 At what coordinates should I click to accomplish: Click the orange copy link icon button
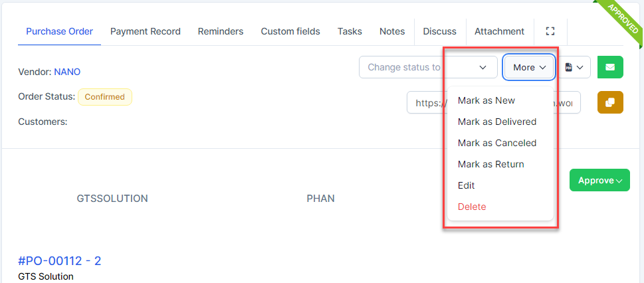coord(610,102)
